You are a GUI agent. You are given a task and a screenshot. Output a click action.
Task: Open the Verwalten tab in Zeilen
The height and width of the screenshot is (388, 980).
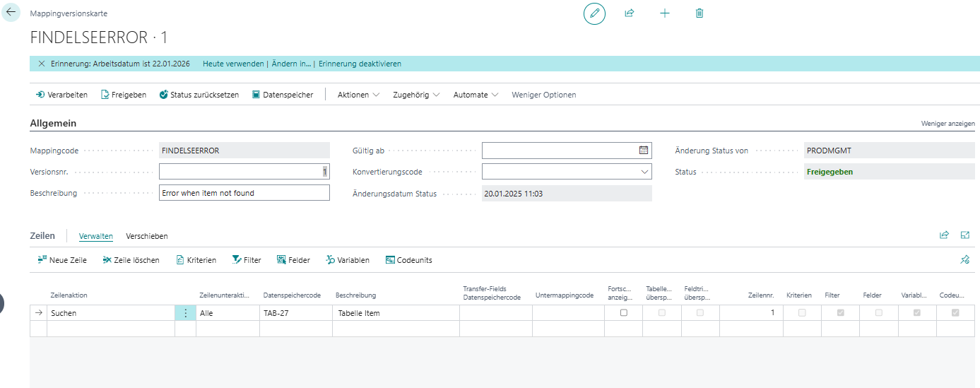tap(95, 236)
